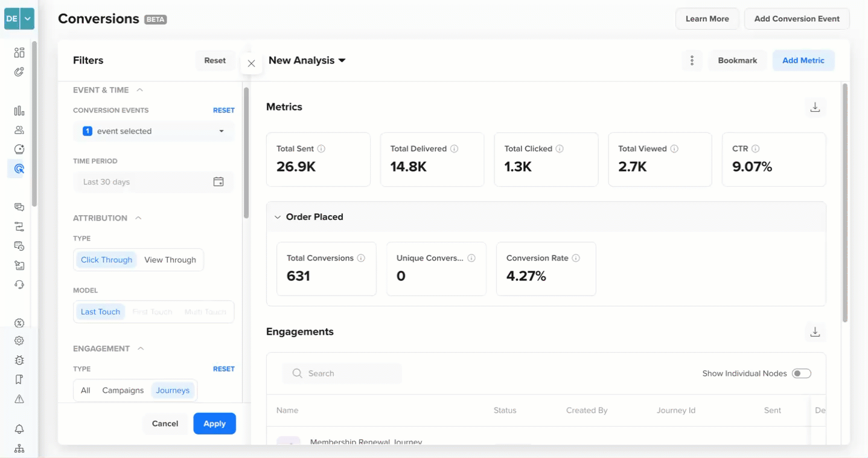Select View Through attribution type

click(x=170, y=260)
